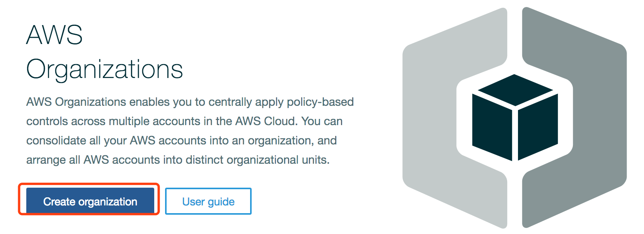The height and width of the screenshot is (234, 644).
Task: Open the User guide link
Action: [208, 201]
